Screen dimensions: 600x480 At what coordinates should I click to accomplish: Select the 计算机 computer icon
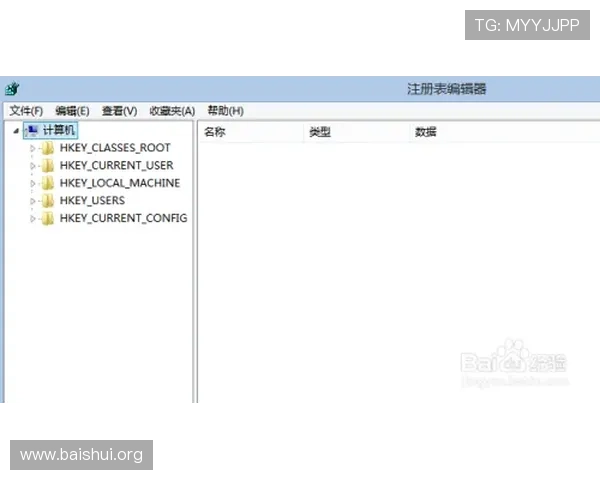click(32, 131)
